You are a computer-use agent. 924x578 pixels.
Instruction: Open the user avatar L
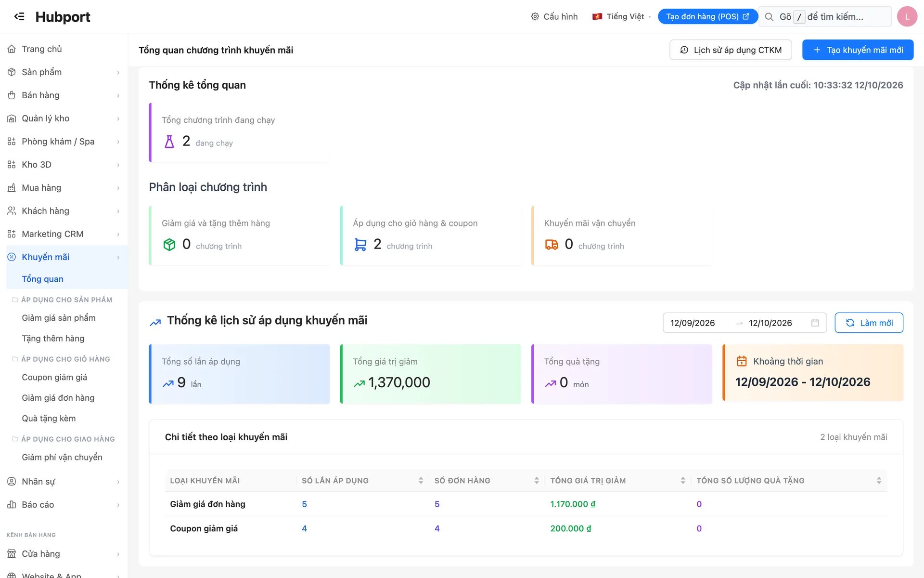(x=907, y=16)
